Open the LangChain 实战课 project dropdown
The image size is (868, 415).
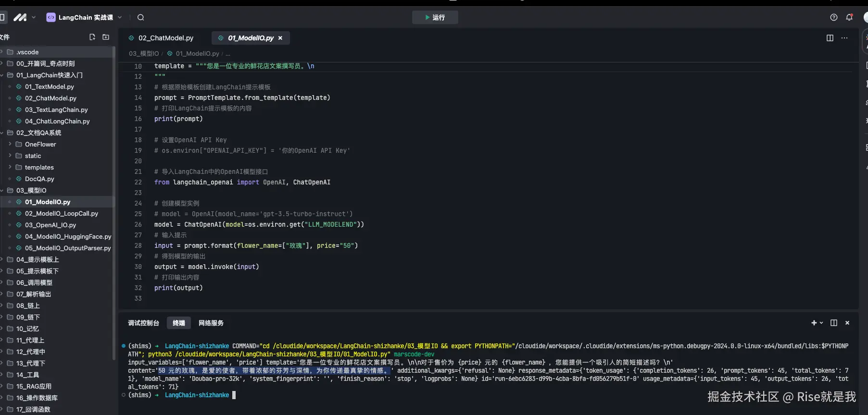(x=85, y=17)
